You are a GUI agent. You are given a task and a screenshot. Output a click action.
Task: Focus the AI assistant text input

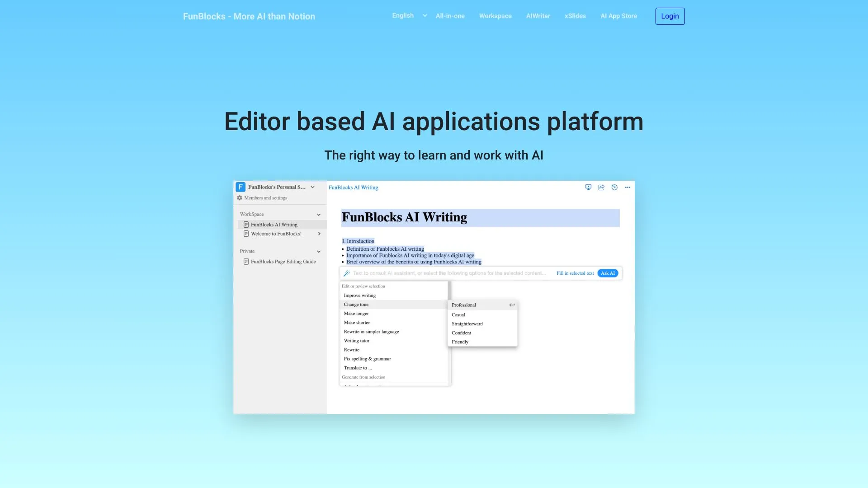449,273
